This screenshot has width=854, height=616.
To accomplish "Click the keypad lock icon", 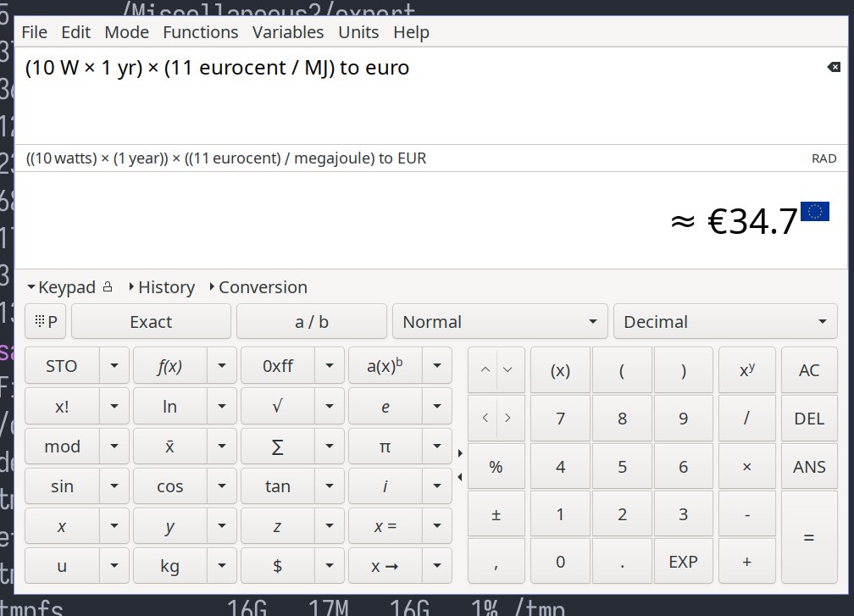I will [x=108, y=287].
